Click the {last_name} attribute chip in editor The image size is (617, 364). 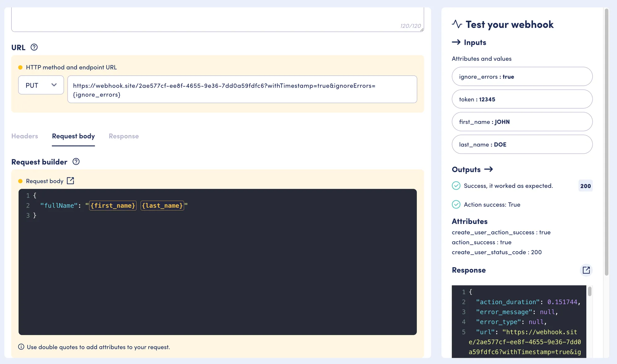(x=162, y=205)
